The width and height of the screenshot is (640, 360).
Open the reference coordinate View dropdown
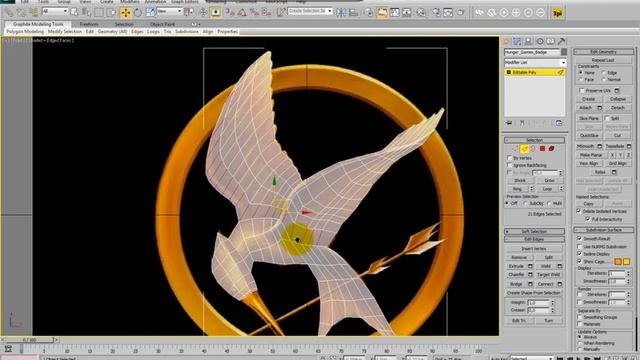(169, 11)
